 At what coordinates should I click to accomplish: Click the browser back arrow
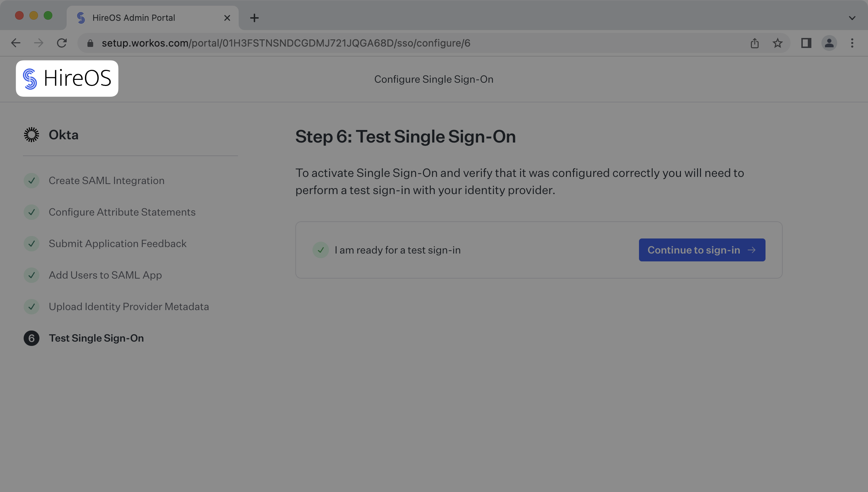point(16,43)
